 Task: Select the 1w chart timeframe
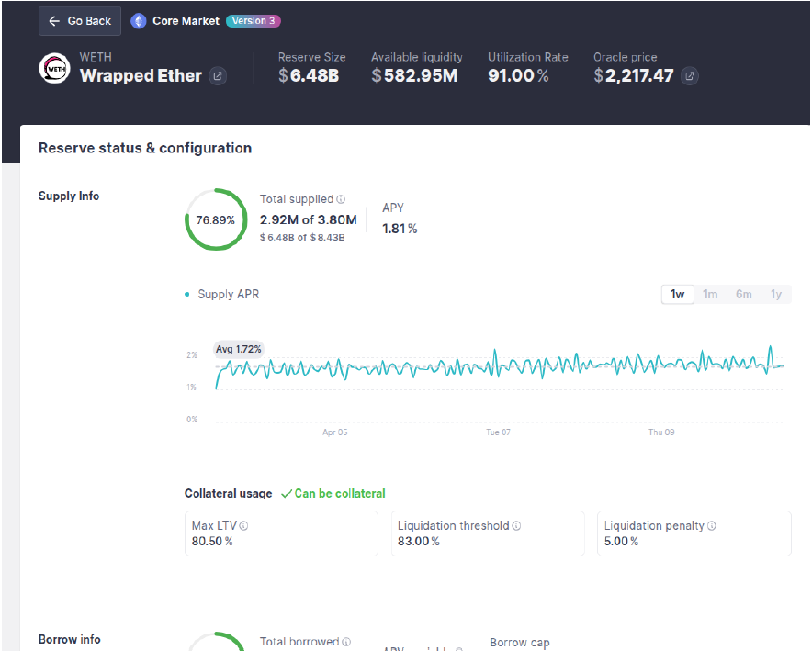tap(677, 295)
